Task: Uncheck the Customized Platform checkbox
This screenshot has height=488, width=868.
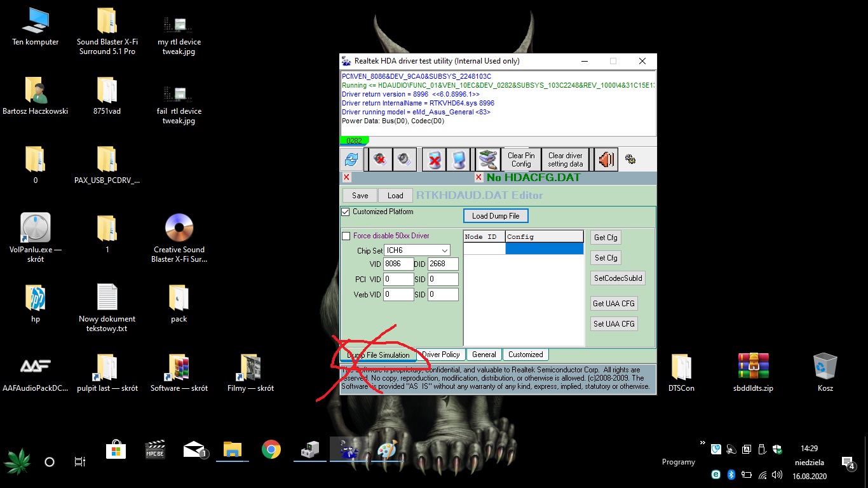Action: tap(346, 212)
